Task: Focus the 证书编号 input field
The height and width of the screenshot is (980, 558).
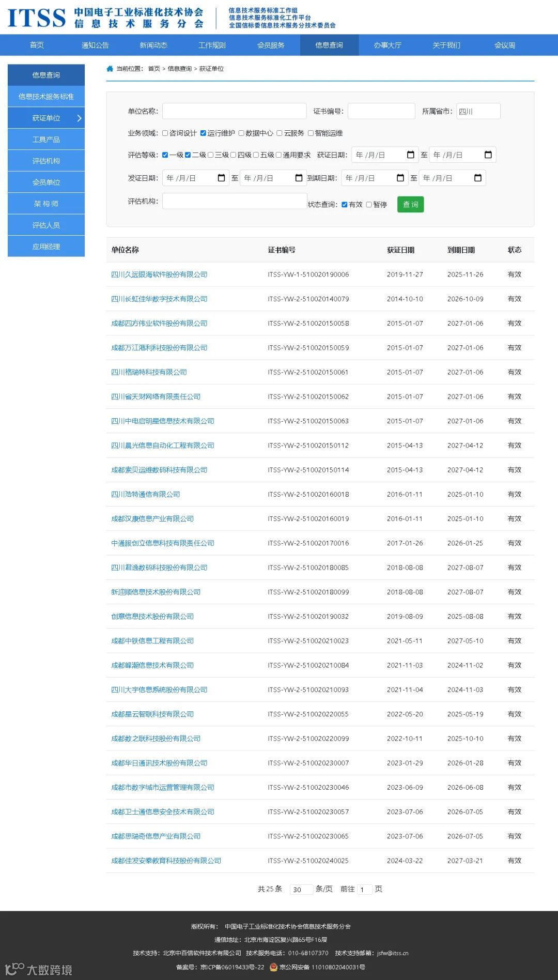Action: pos(381,111)
